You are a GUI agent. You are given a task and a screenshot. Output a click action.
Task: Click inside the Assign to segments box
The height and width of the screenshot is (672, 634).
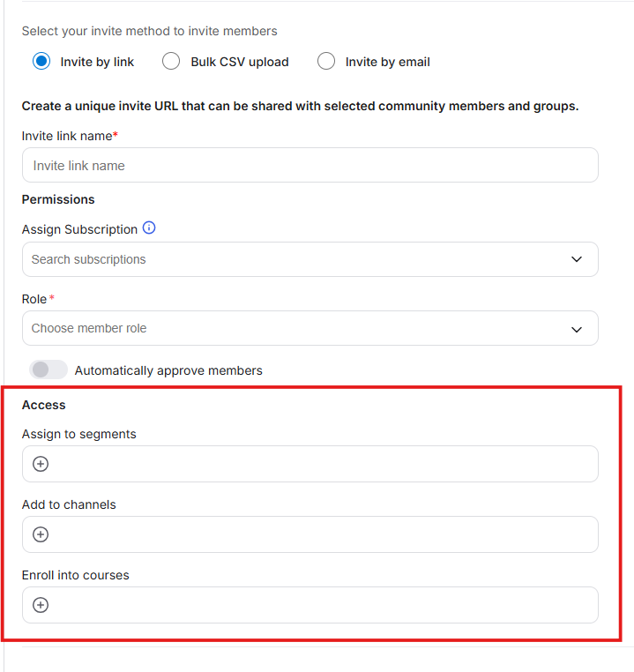click(x=317, y=464)
